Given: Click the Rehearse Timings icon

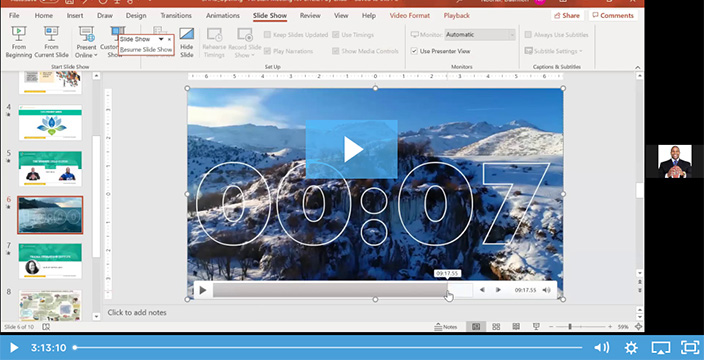Looking at the screenshot, I should (x=214, y=35).
